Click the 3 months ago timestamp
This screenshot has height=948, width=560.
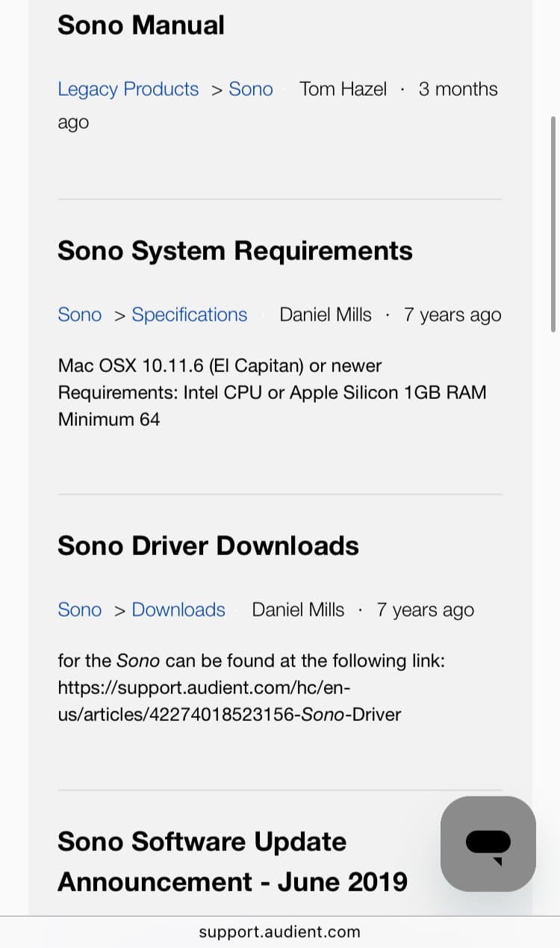point(457,89)
